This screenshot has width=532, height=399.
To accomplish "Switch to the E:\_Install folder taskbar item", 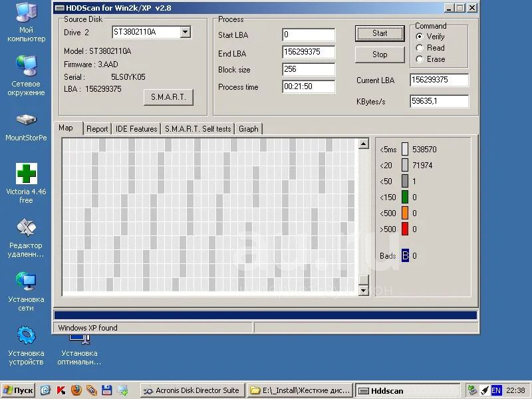I will click(x=301, y=390).
